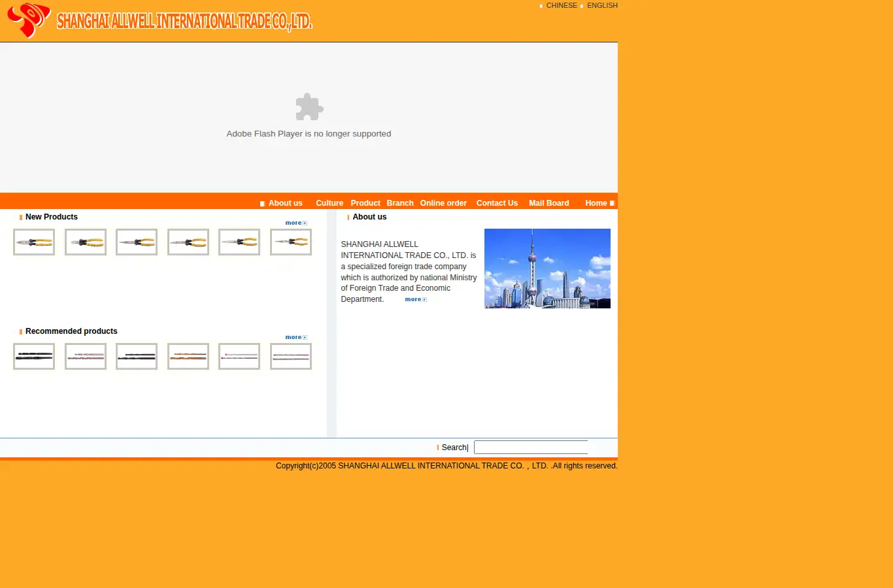Open the About us menu item
The width and height of the screenshot is (893, 588).
(286, 203)
